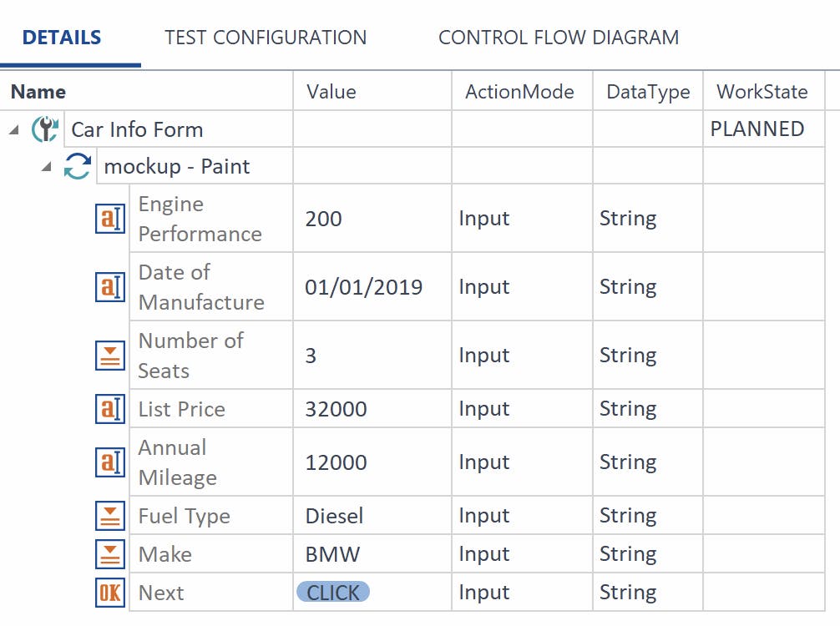Click the Make combo box icon
The height and width of the screenshot is (626, 840).
pyautogui.click(x=111, y=554)
